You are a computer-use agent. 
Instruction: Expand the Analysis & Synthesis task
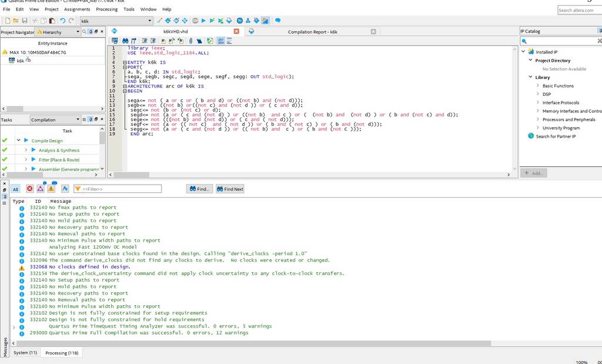(26, 150)
